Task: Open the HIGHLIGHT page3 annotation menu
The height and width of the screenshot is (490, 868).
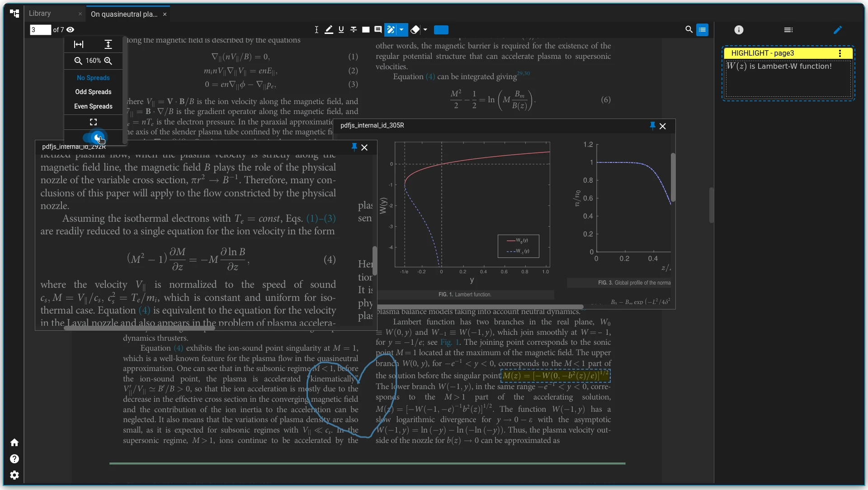Action: [840, 53]
